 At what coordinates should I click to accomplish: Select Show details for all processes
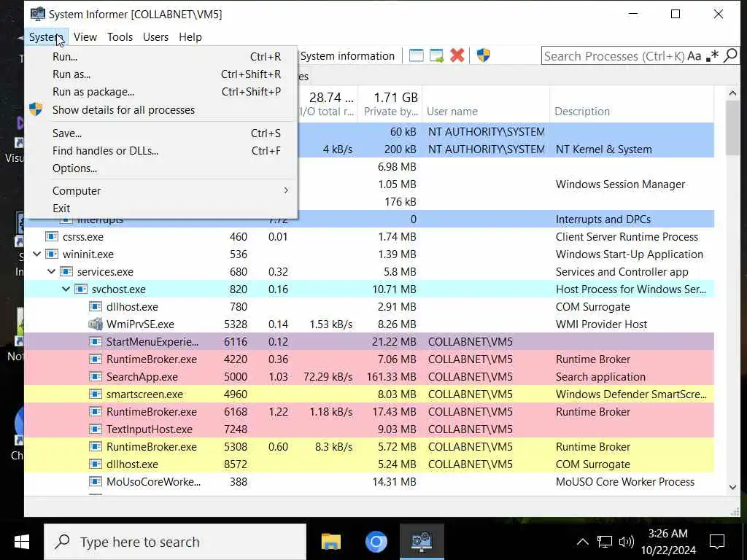point(161,110)
